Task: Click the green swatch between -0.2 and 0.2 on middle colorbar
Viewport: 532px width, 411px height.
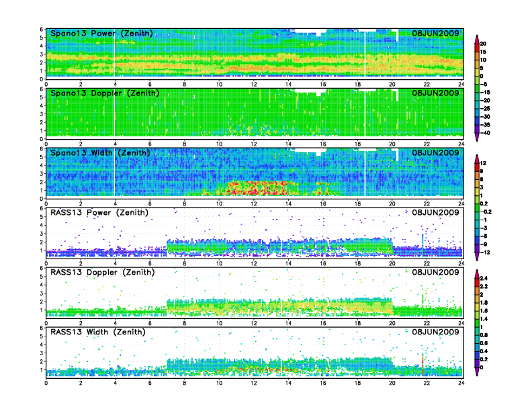Action: (x=477, y=208)
